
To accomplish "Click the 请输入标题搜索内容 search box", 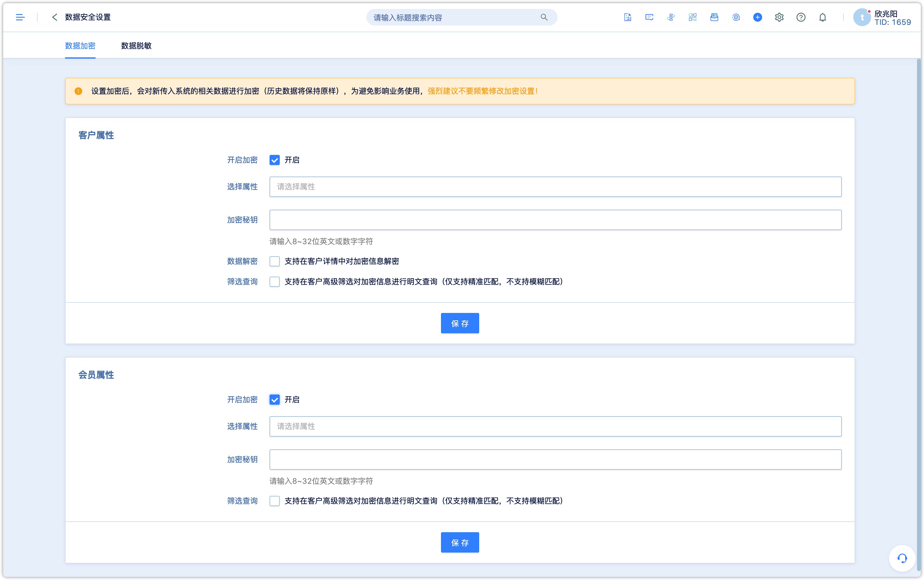I will click(462, 17).
